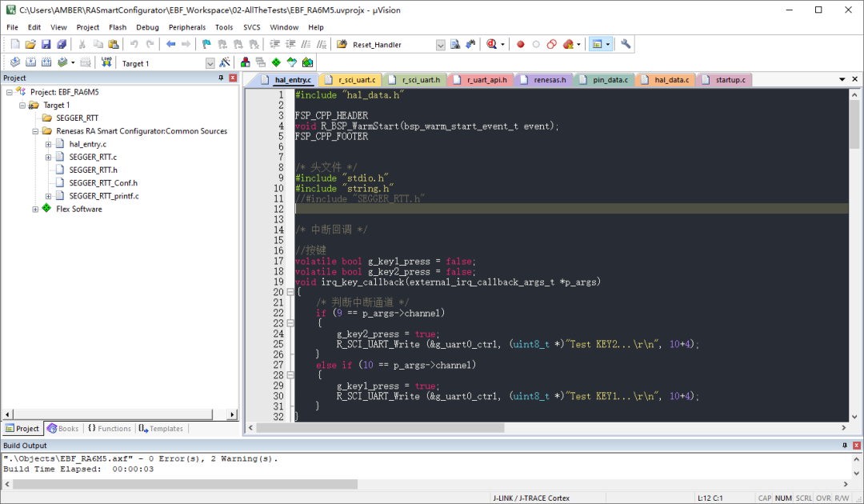864x504 pixels.
Task: Click the Save file toolbar icon
Action: 46,45
